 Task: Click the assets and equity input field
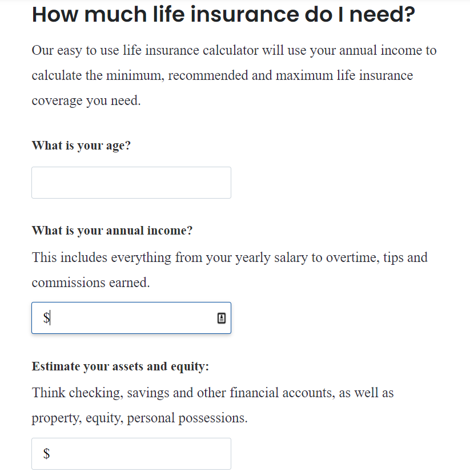131,454
